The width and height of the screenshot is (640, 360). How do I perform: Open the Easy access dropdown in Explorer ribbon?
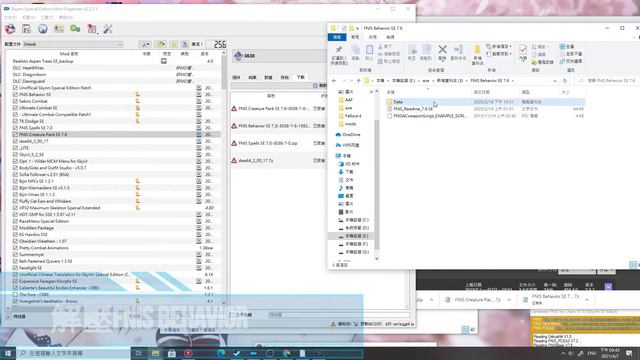pos(499,54)
